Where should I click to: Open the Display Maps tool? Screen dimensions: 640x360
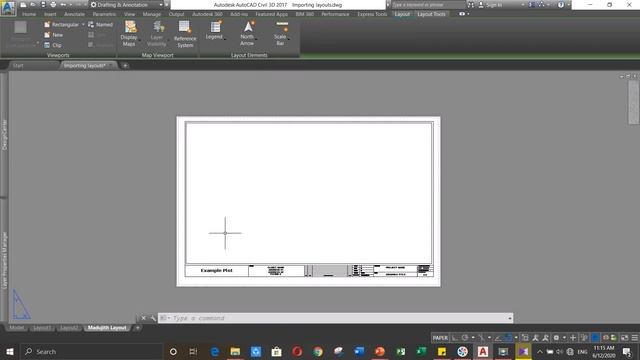tap(129, 33)
